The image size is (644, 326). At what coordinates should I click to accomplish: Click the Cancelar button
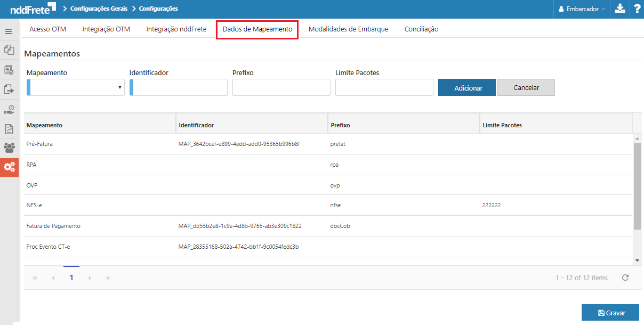pyautogui.click(x=526, y=88)
